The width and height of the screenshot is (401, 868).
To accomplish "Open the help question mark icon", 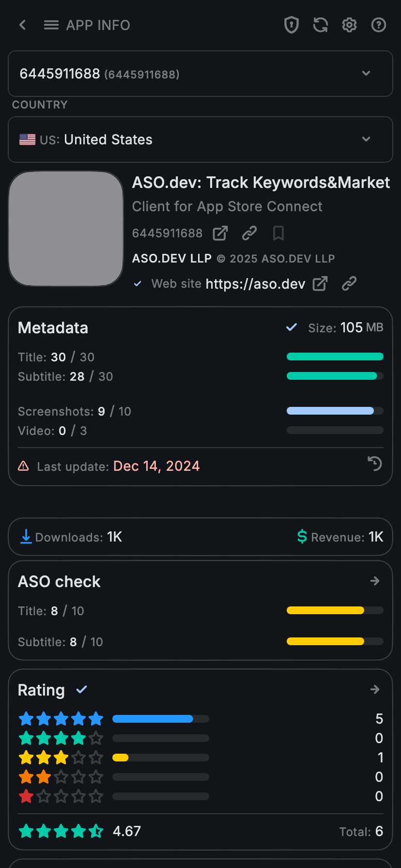I will (378, 25).
